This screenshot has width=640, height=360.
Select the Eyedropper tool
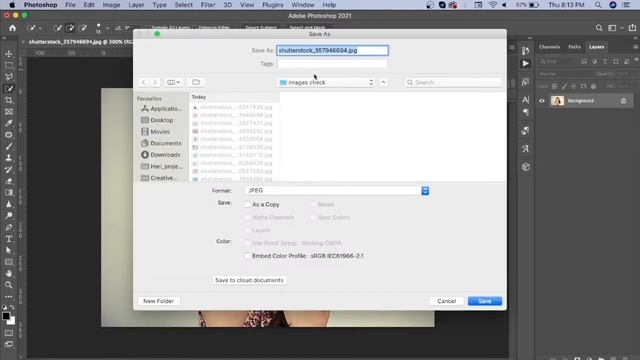click(9, 123)
